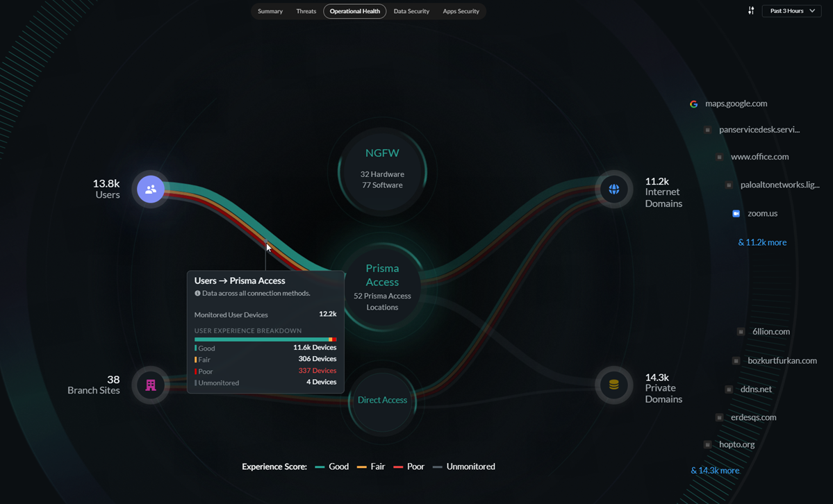Viewport: 833px width, 504px height.
Task: Open the Apps Security tab
Action: 461,11
